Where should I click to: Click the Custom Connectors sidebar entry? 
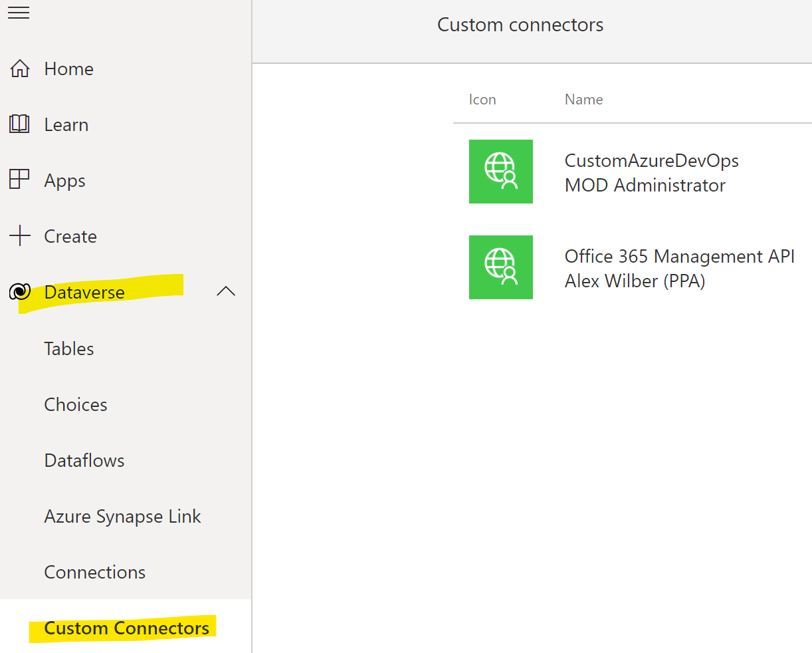(128, 628)
